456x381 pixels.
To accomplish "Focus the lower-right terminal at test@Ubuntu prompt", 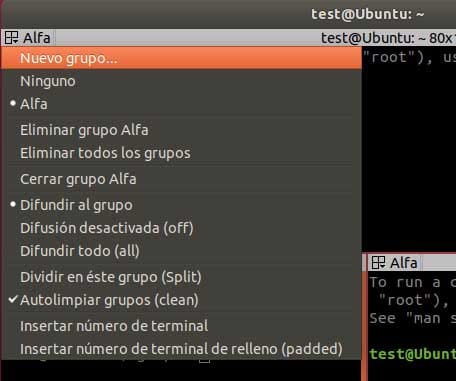I will click(x=412, y=354).
